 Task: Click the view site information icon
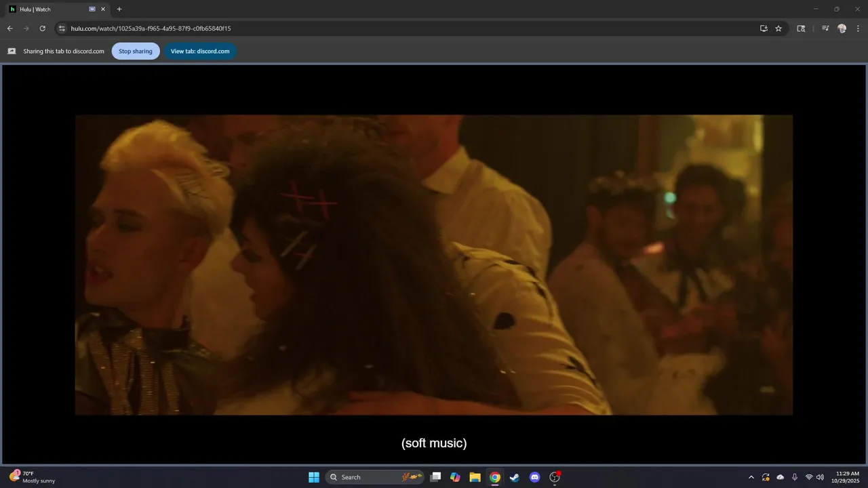pos(62,28)
